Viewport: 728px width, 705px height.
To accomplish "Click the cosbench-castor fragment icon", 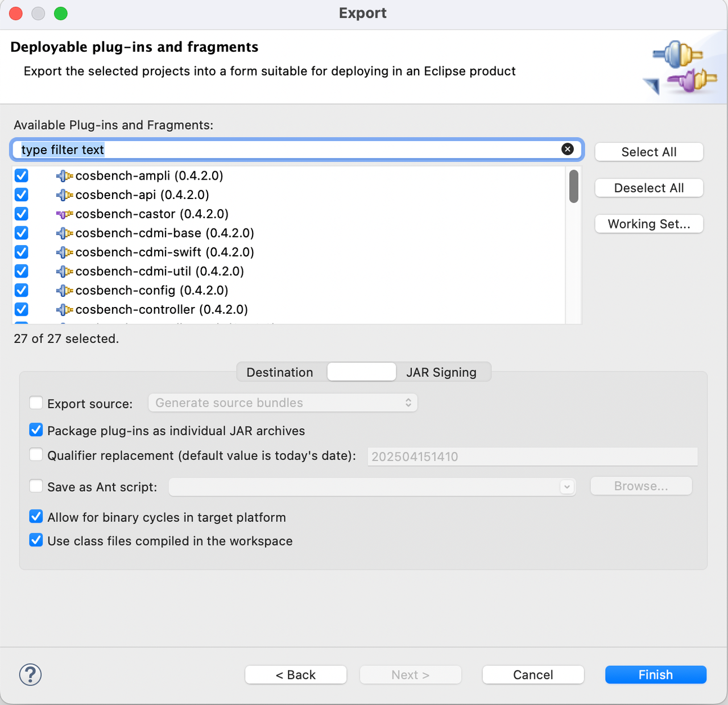I will click(x=64, y=214).
